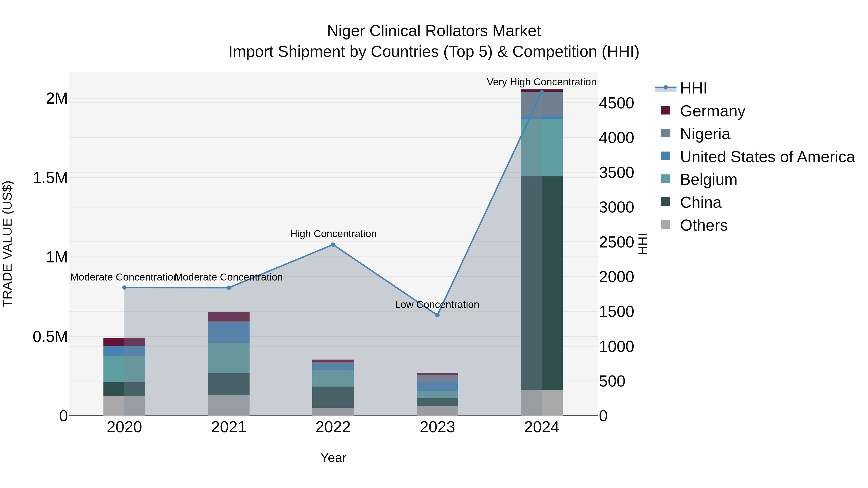Click the '1000' right axis tick label

pos(617,346)
